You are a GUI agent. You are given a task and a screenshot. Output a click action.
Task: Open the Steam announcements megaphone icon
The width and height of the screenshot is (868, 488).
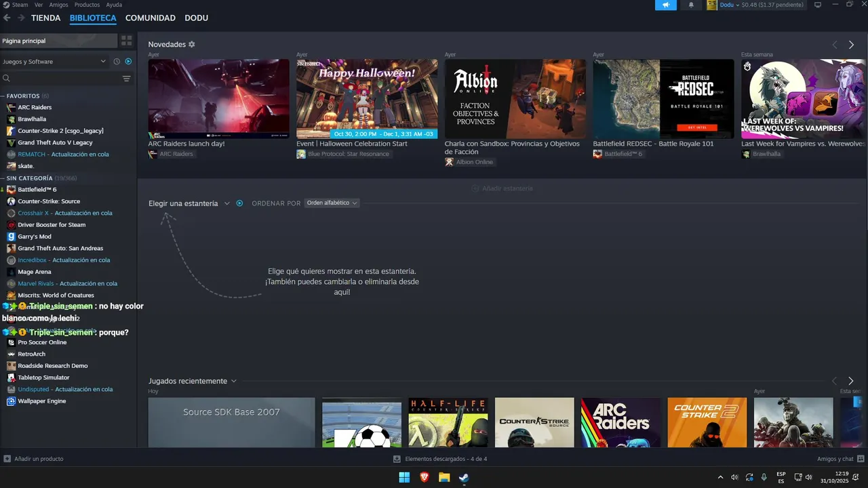point(666,5)
